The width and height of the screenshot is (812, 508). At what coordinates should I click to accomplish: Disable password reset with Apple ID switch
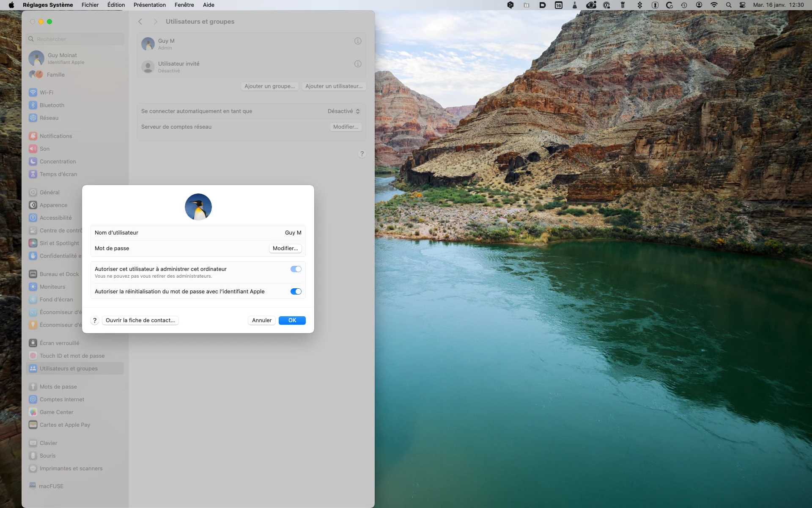(x=296, y=292)
